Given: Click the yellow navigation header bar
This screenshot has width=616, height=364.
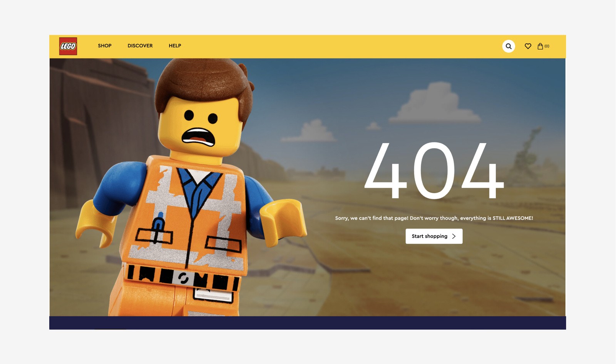Looking at the screenshot, I should point(308,46).
